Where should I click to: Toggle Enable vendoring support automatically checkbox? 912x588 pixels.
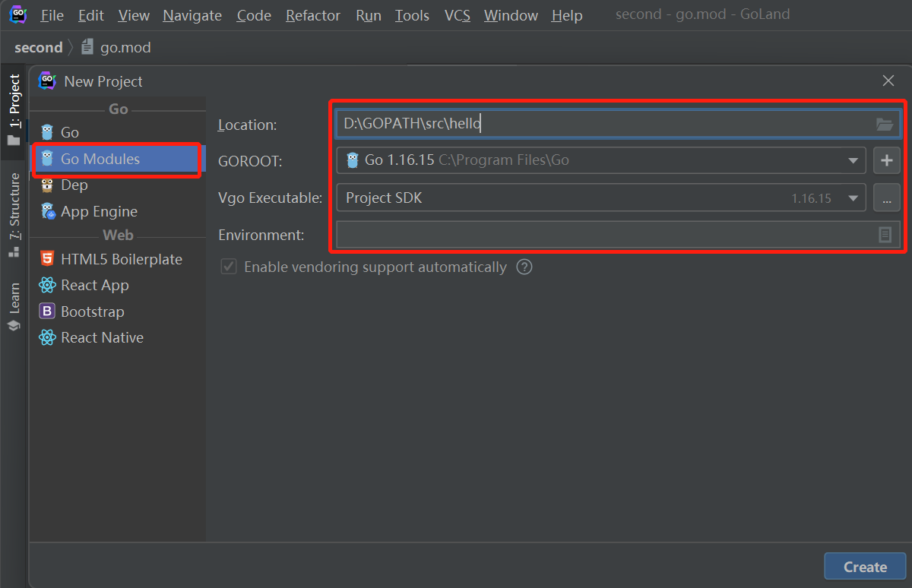tap(227, 267)
